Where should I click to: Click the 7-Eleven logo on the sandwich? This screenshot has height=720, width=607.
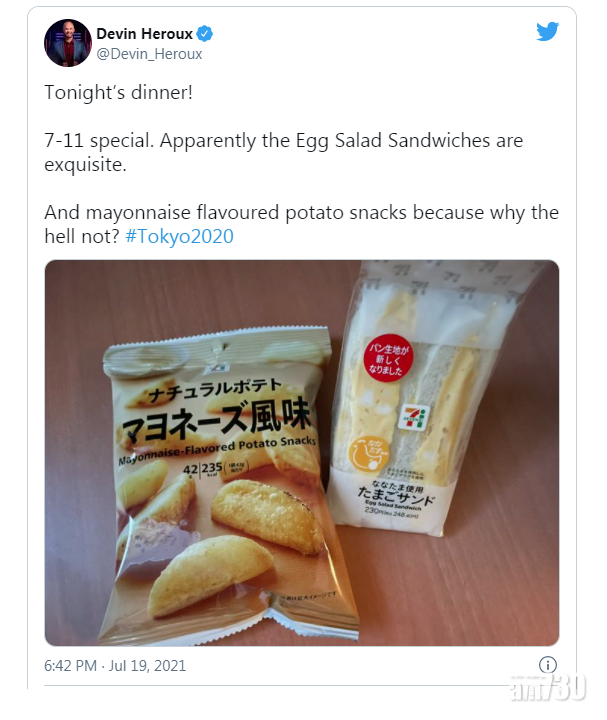(414, 417)
